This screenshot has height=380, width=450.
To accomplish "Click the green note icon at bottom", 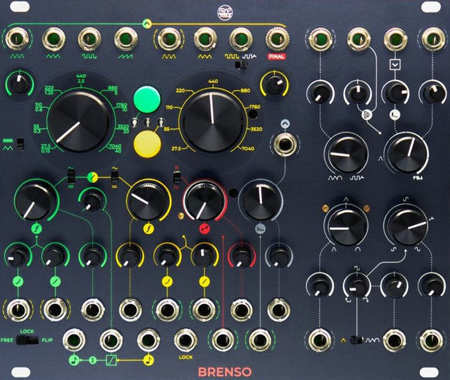I will pyautogui.click(x=73, y=360).
